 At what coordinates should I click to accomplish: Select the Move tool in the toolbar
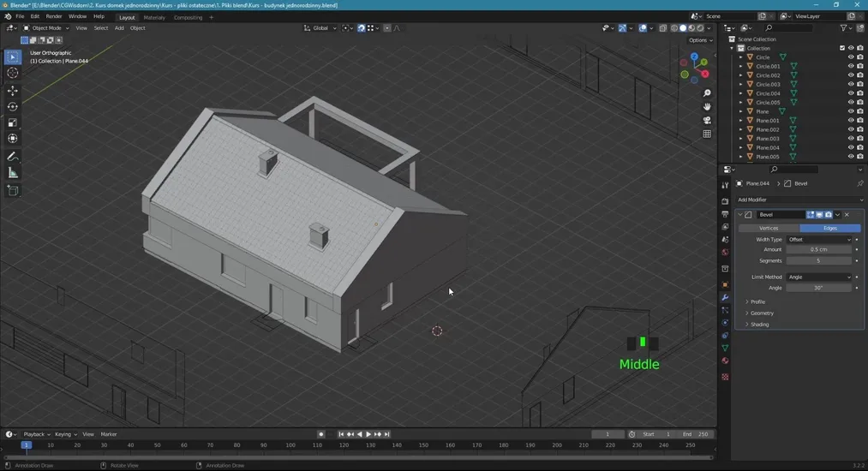point(13,91)
